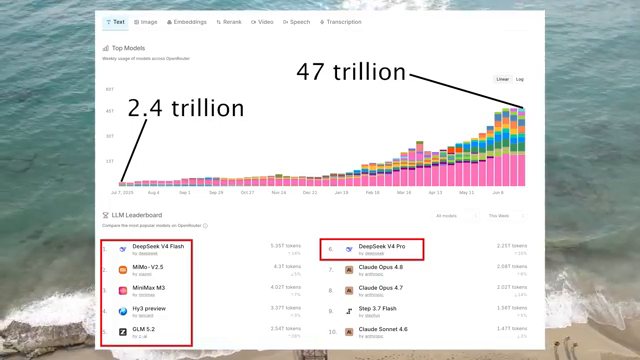
Task: Open the DeepSeek V4 Flash model link
Action: point(158,247)
